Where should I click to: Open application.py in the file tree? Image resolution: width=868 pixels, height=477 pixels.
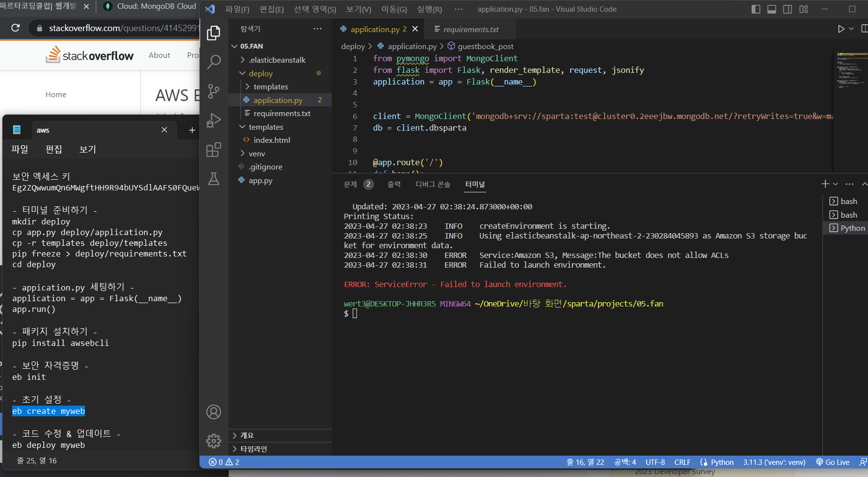pos(280,100)
